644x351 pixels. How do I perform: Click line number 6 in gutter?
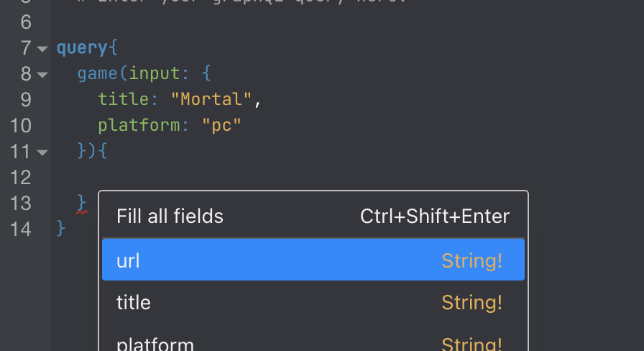26,22
